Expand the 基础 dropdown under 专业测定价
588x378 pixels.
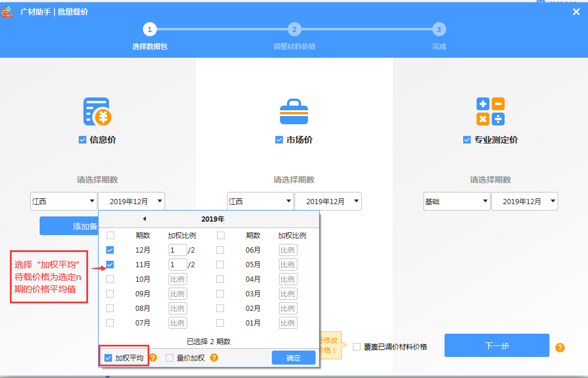click(457, 201)
